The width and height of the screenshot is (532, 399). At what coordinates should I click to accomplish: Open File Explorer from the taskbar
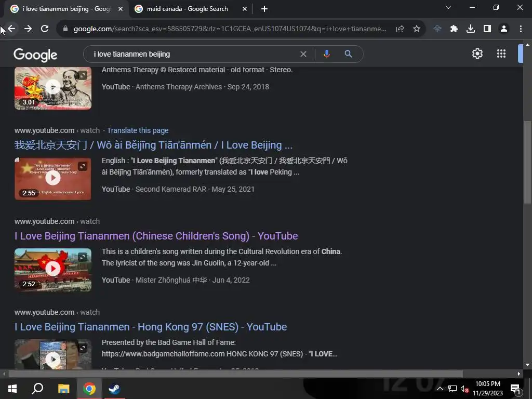(63, 389)
